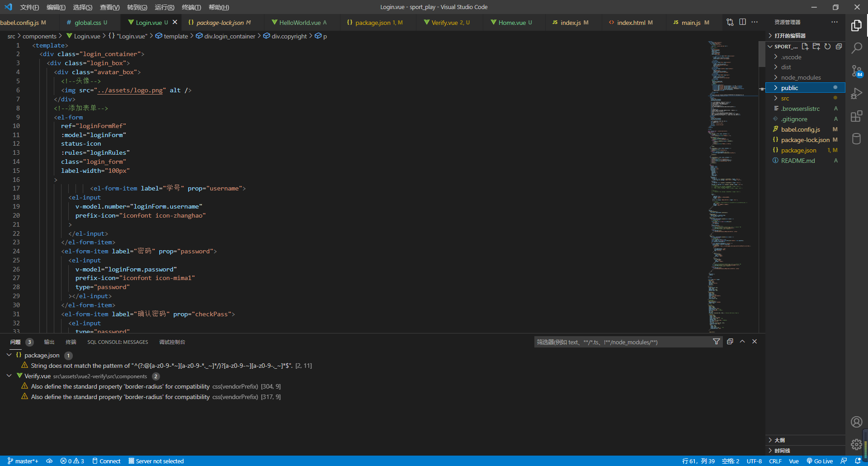This screenshot has height=466, width=868.
Task: Click Connect in the status bar
Action: (106, 461)
